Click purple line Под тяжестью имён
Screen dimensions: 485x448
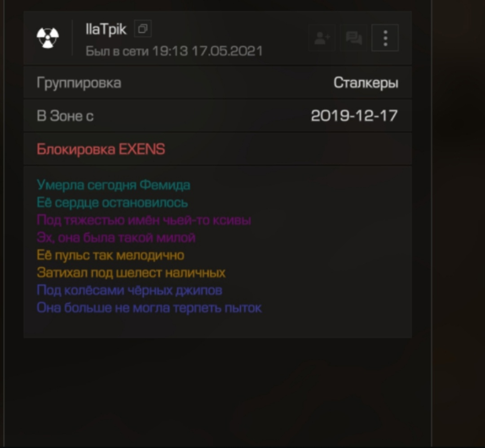tap(144, 220)
